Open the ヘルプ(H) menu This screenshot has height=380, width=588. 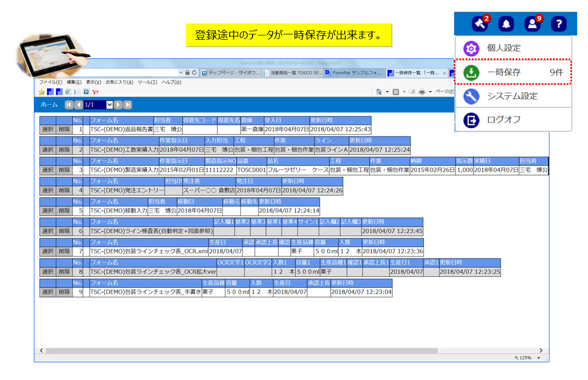(x=171, y=82)
